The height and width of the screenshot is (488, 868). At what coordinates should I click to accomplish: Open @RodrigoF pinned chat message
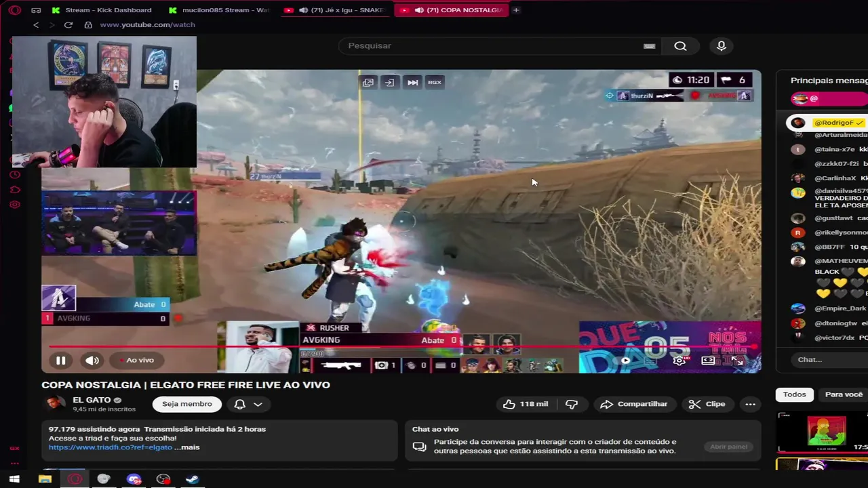[827, 123]
